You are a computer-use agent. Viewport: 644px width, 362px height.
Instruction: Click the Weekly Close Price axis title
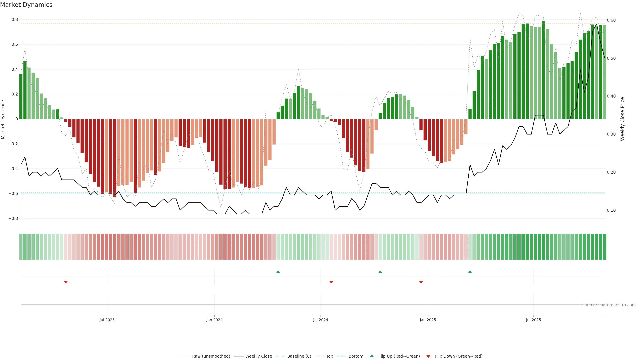623,119
